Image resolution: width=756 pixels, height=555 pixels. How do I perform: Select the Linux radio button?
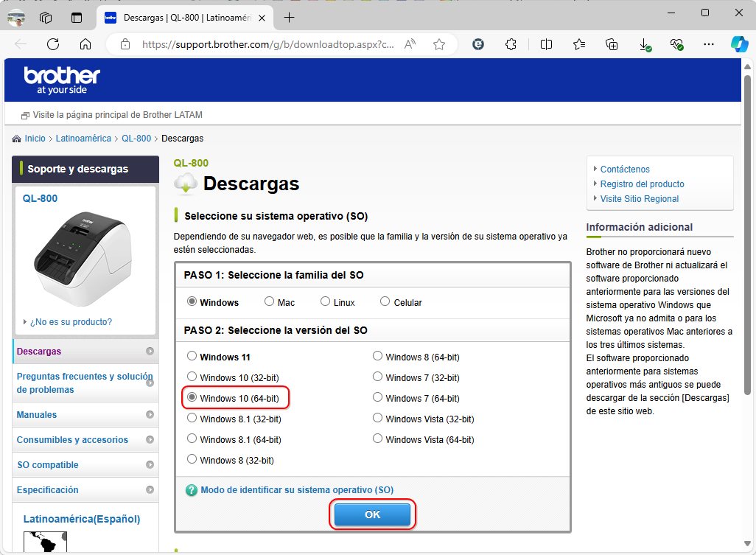(325, 301)
